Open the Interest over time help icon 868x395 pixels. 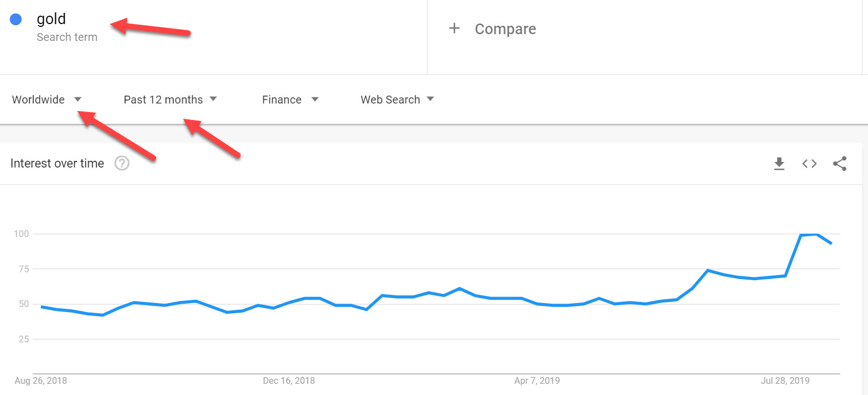tap(122, 164)
